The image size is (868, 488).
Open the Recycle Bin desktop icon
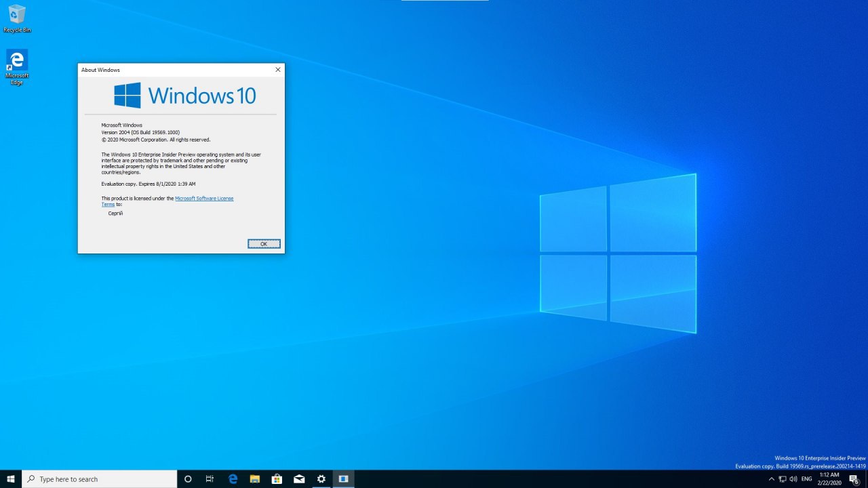point(17,18)
